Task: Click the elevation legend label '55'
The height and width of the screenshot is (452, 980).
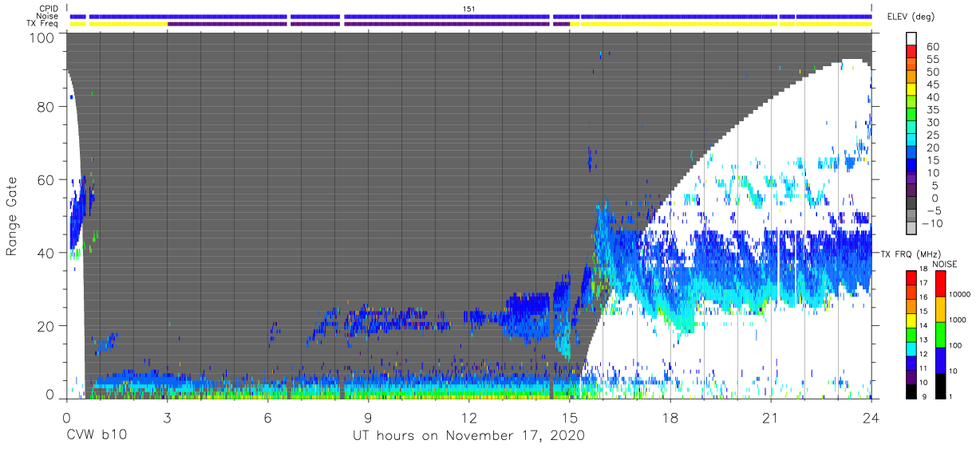Action: click(x=931, y=59)
